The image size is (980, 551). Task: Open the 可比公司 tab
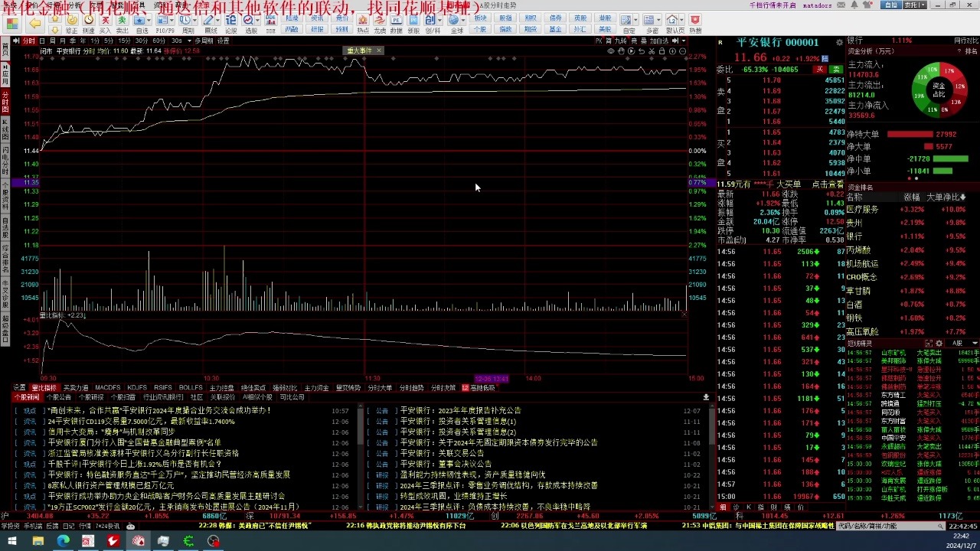pyautogui.click(x=292, y=397)
